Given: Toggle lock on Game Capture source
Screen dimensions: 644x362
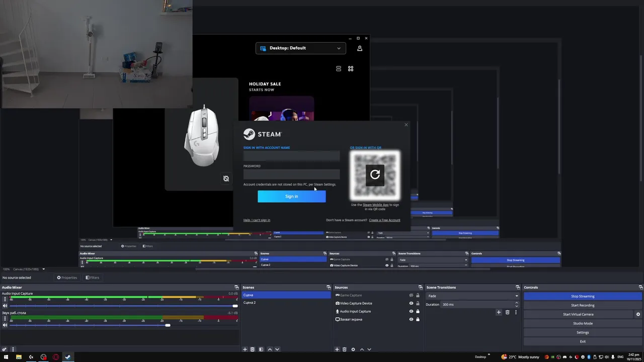Looking at the screenshot, I should (x=418, y=295).
